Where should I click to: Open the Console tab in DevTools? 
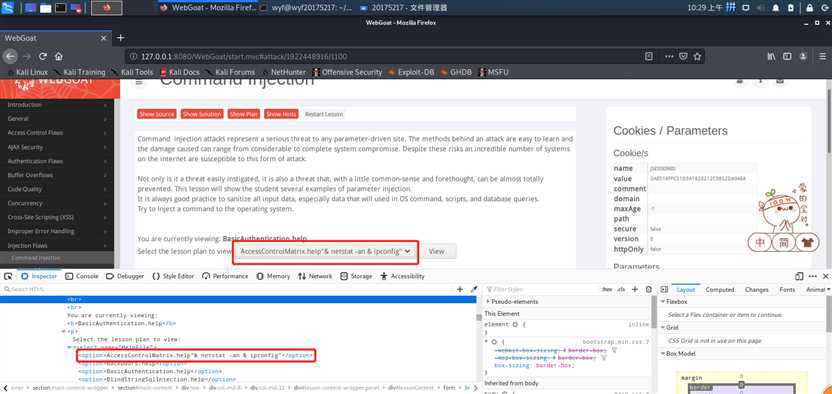82,276
